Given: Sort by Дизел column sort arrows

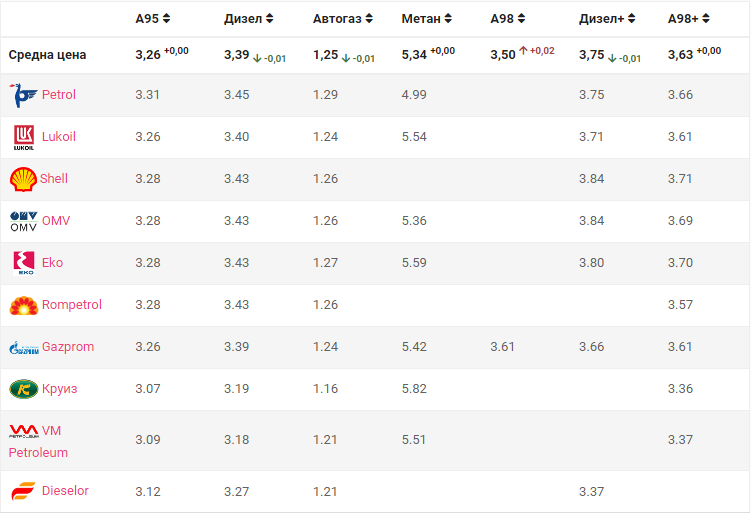Looking at the screenshot, I should click(x=267, y=18).
